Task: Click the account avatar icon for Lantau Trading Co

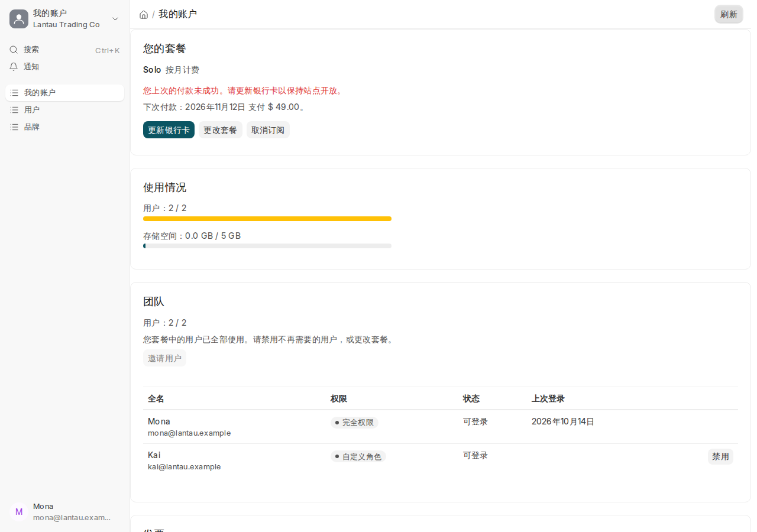Action: click(19, 19)
